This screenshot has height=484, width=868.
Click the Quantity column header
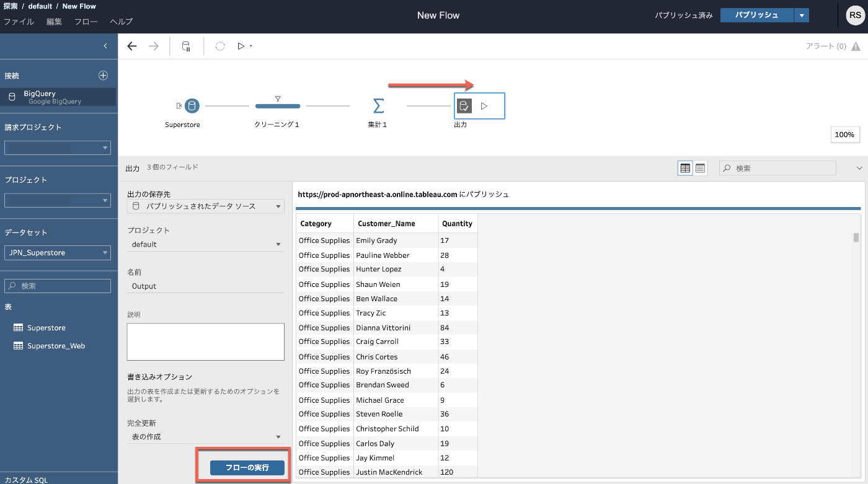[458, 224]
